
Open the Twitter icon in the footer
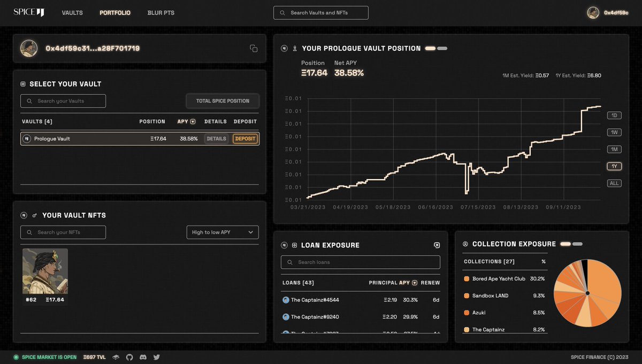tap(157, 357)
